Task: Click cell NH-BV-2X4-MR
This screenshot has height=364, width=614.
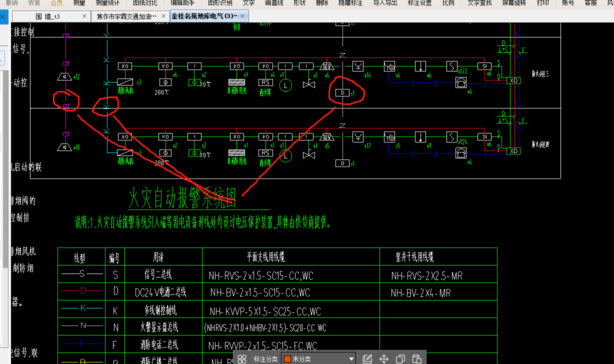Action: (x=420, y=293)
